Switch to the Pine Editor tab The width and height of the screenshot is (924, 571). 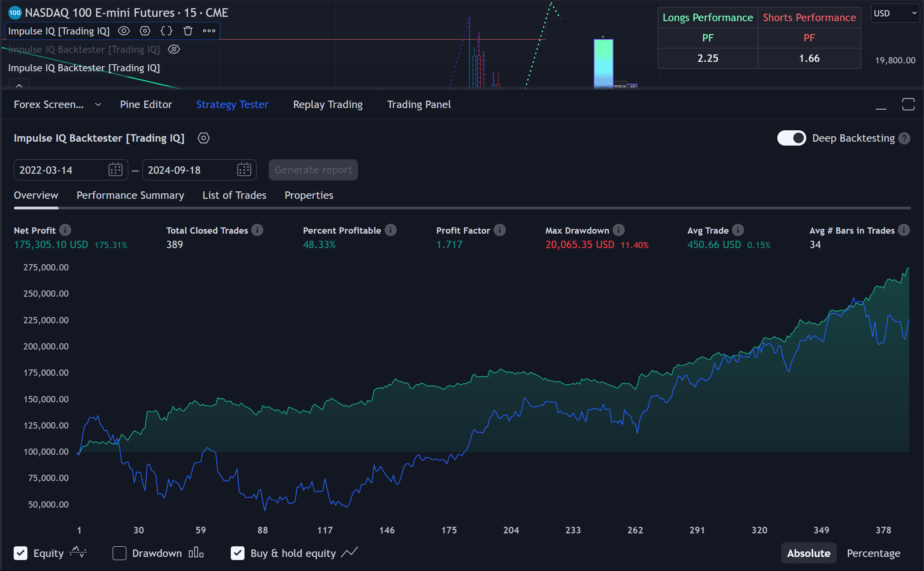tap(146, 104)
